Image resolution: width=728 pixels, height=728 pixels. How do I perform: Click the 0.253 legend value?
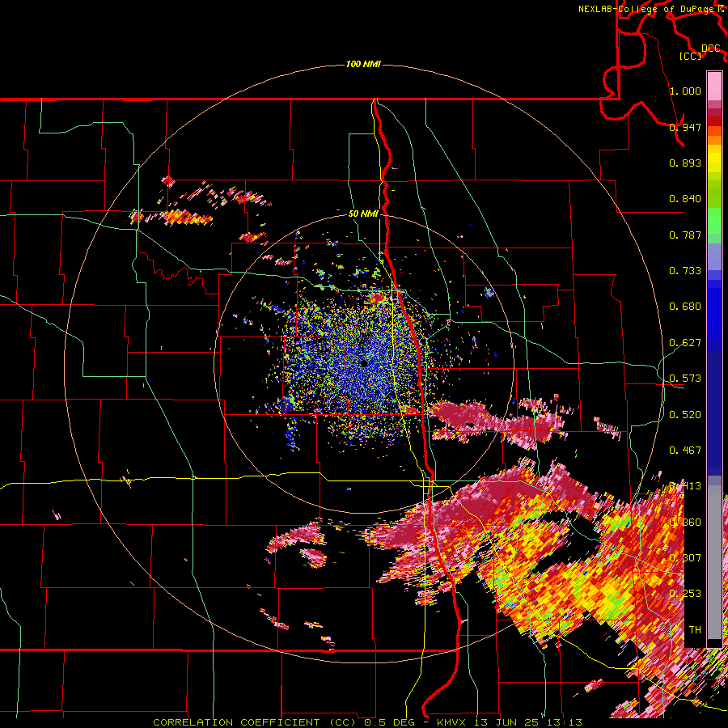coord(685,594)
